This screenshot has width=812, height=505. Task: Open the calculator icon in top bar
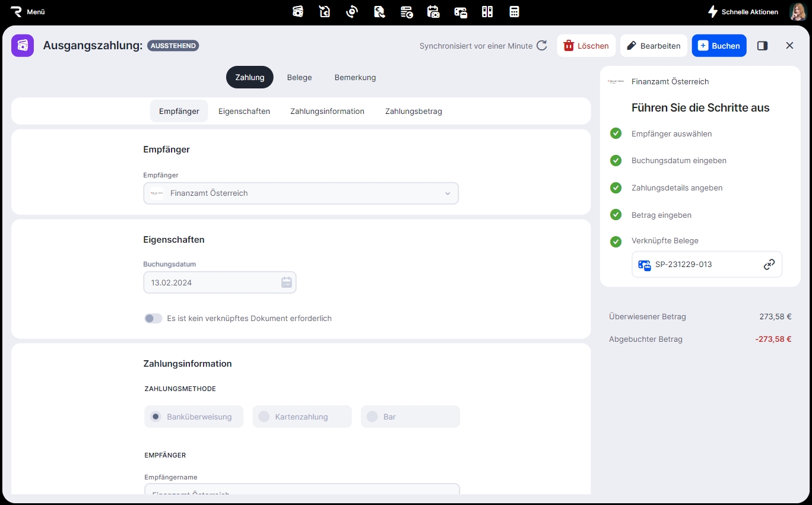(x=514, y=12)
